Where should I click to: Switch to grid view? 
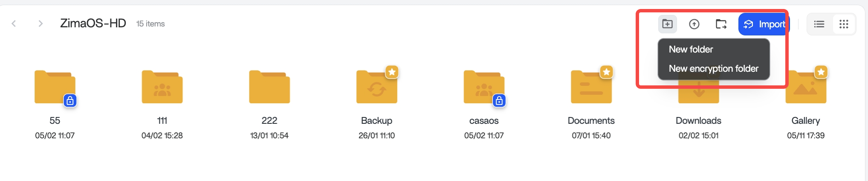(844, 24)
